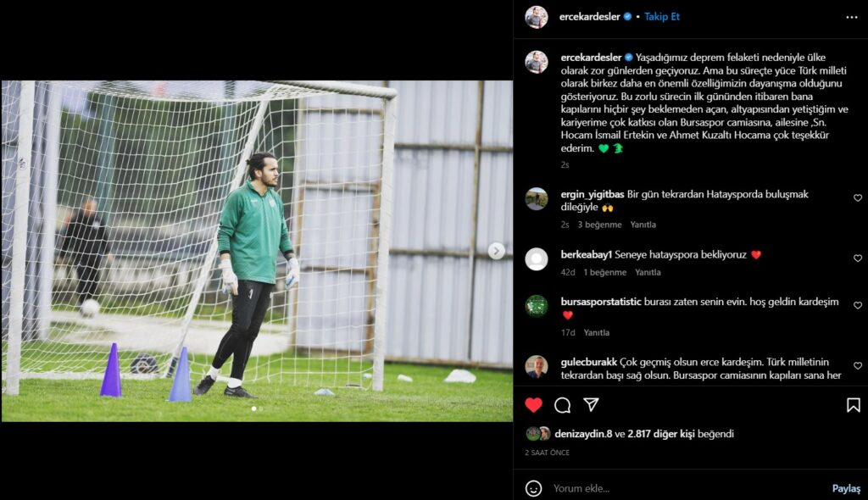Go to the next photo arrow

(497, 251)
